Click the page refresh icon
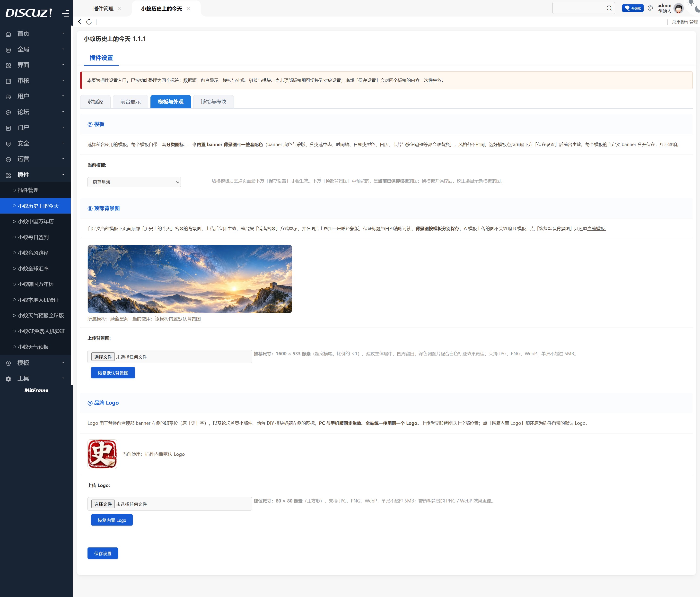 click(89, 22)
